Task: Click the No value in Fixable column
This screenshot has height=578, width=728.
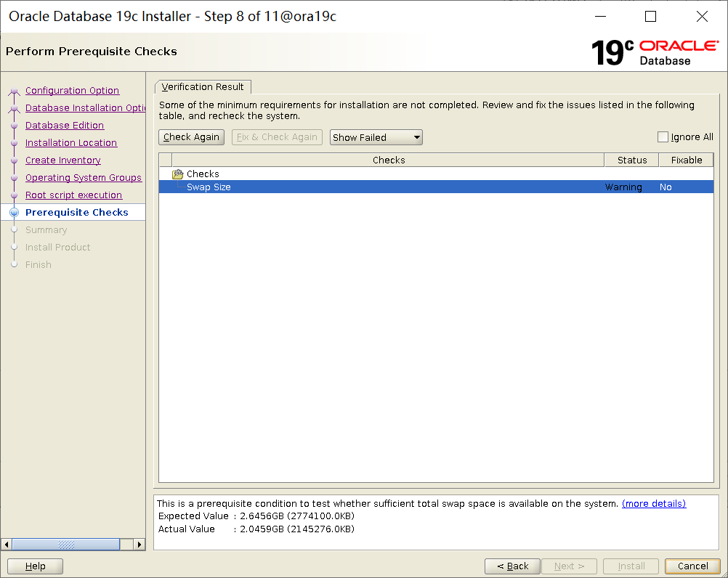Action: [666, 187]
